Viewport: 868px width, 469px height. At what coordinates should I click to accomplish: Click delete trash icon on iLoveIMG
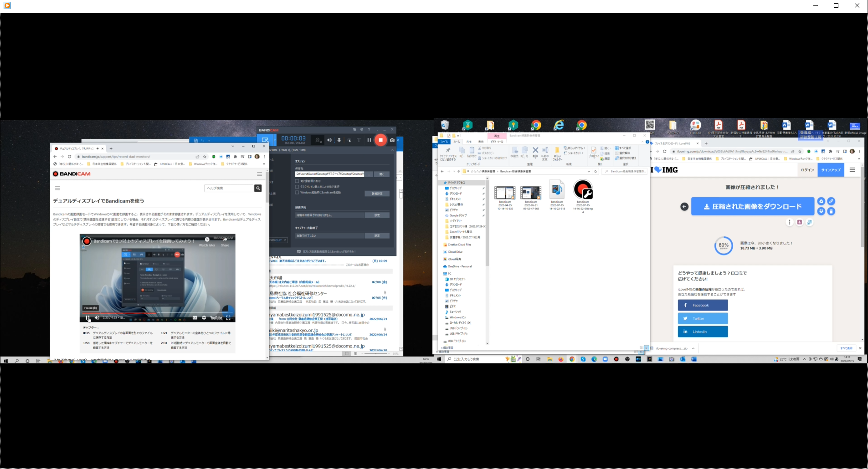click(831, 211)
